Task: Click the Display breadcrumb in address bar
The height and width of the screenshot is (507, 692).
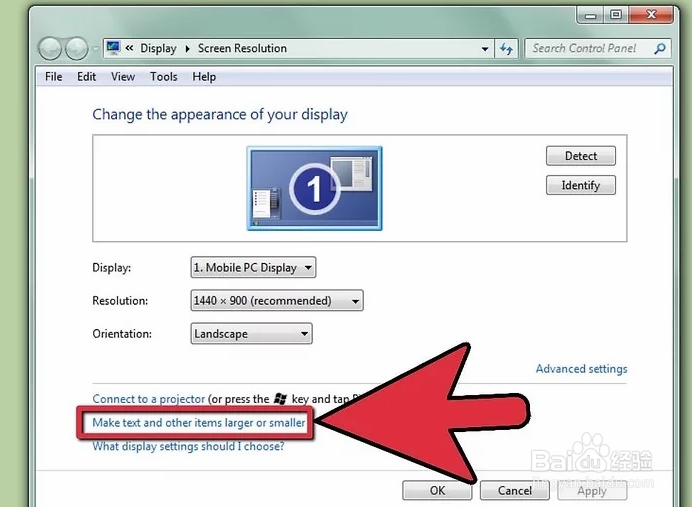Action: [158, 49]
